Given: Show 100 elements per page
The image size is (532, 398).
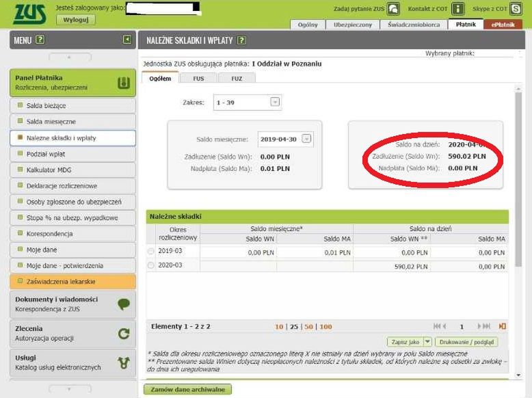Looking at the screenshot, I should click(x=325, y=326).
